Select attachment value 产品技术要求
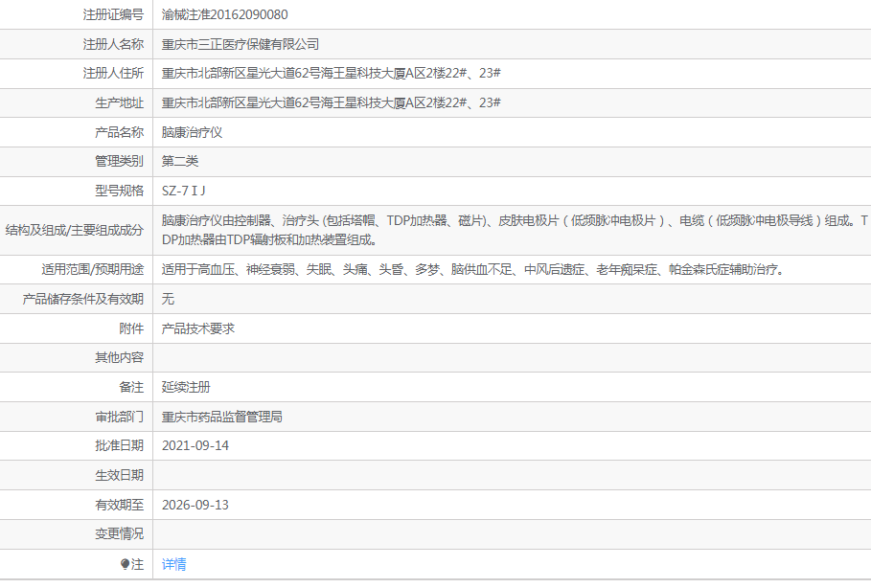871x588 pixels. [198, 328]
